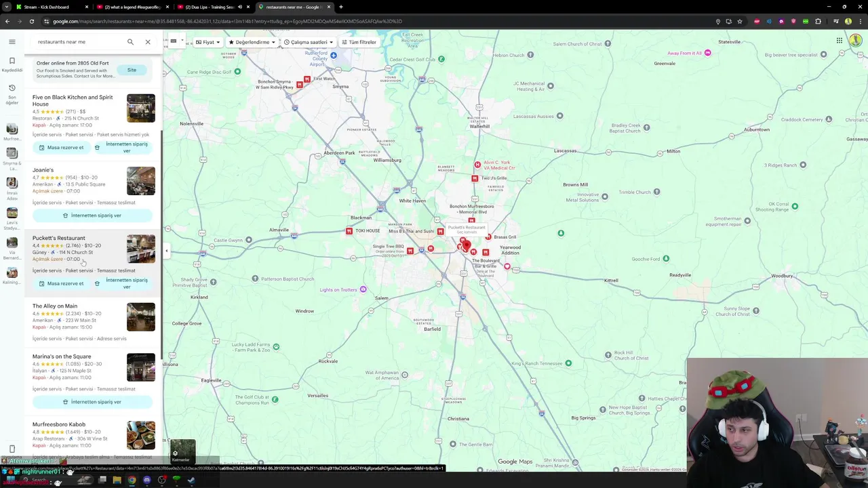868x488 pixels.
Task: Collapse the side panel arrow
Action: [167, 251]
